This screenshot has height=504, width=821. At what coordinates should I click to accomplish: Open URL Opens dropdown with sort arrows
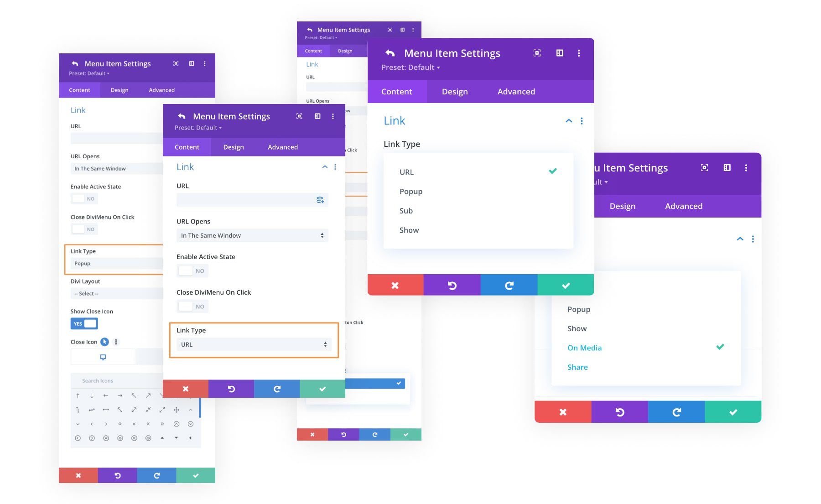[x=252, y=235]
